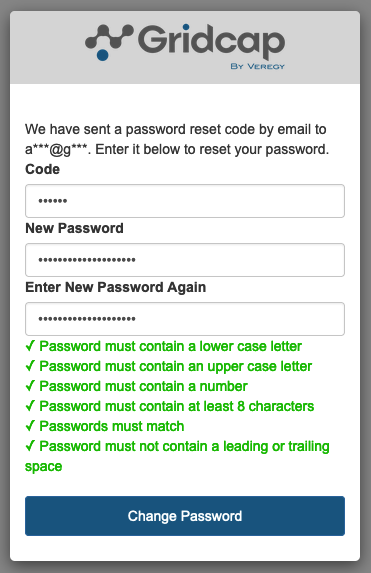Submit with the Change Password button
The width and height of the screenshot is (371, 573).
[185, 516]
